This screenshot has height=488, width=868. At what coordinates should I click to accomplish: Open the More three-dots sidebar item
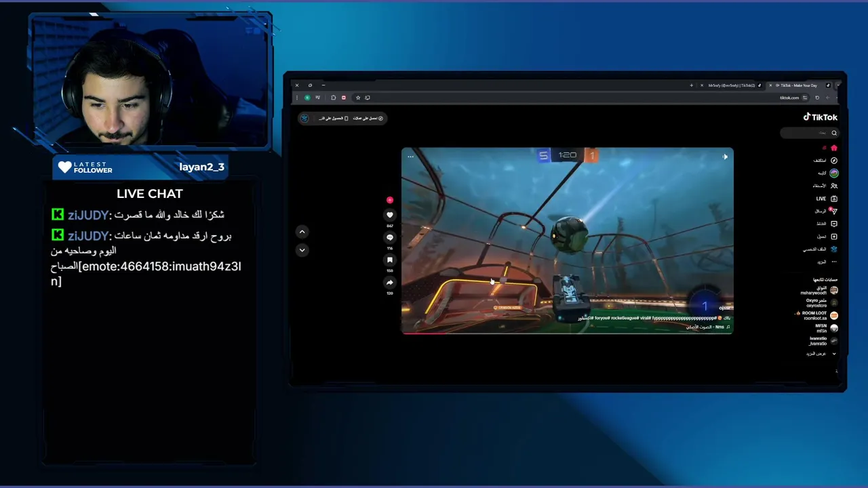pyautogui.click(x=834, y=262)
